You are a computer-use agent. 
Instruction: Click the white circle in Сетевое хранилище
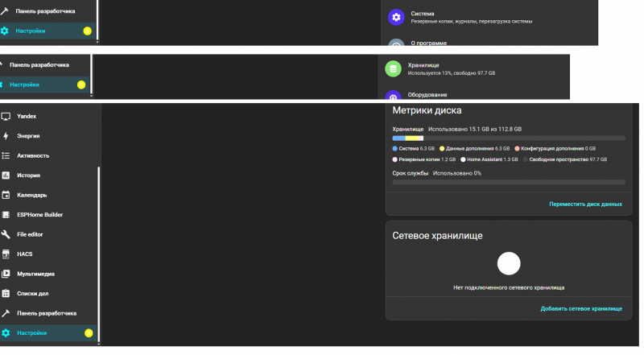point(509,263)
